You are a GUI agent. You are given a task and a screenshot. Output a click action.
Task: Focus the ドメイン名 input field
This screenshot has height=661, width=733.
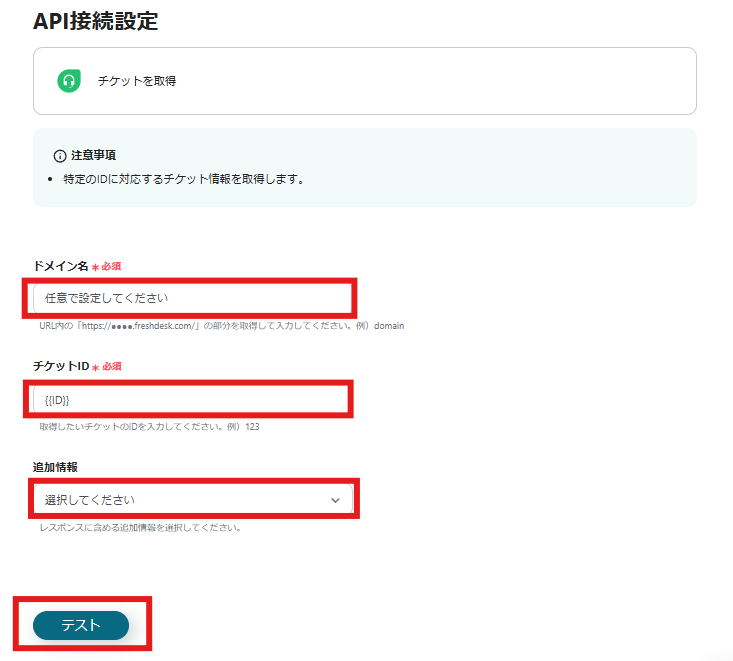click(192, 298)
